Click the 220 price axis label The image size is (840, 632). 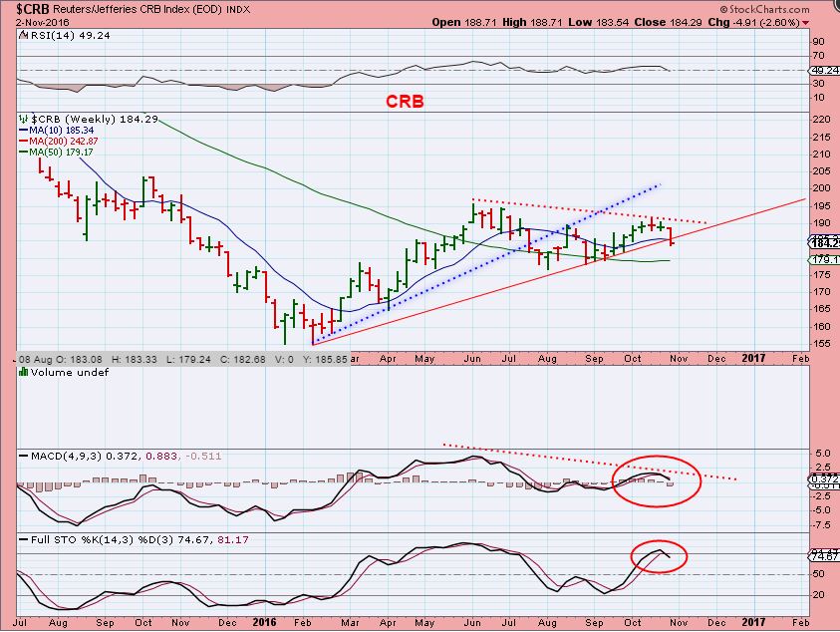point(821,120)
